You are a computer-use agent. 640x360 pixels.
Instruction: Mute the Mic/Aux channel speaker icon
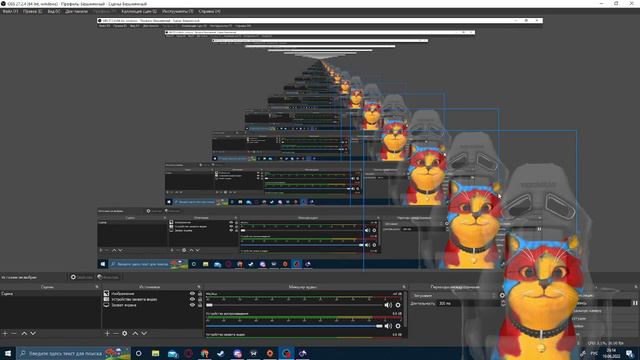coord(388,305)
